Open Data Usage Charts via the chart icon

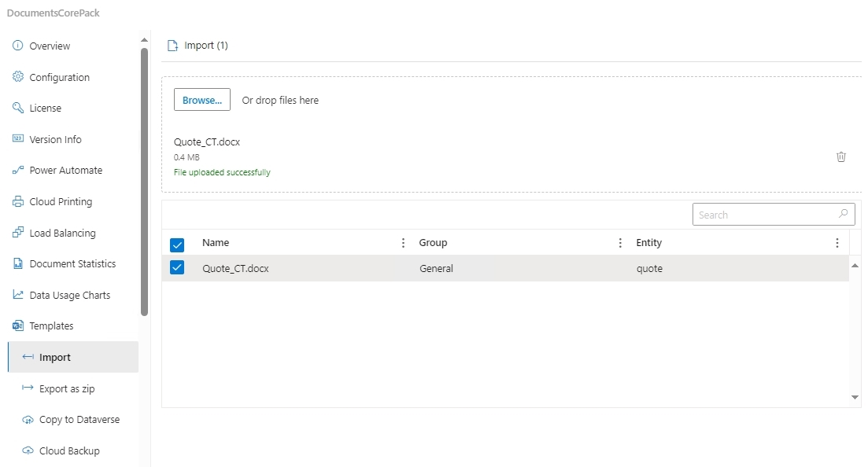[18, 295]
